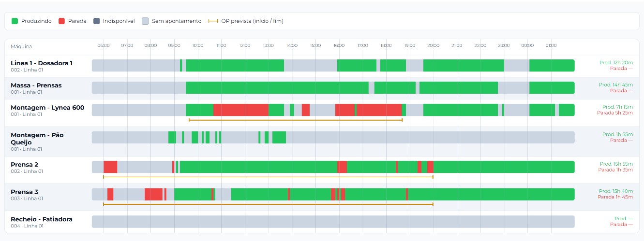Image resolution: width=644 pixels, height=241 pixels.
Task: Click the 09:00 time axis label
Action: click(x=174, y=45)
